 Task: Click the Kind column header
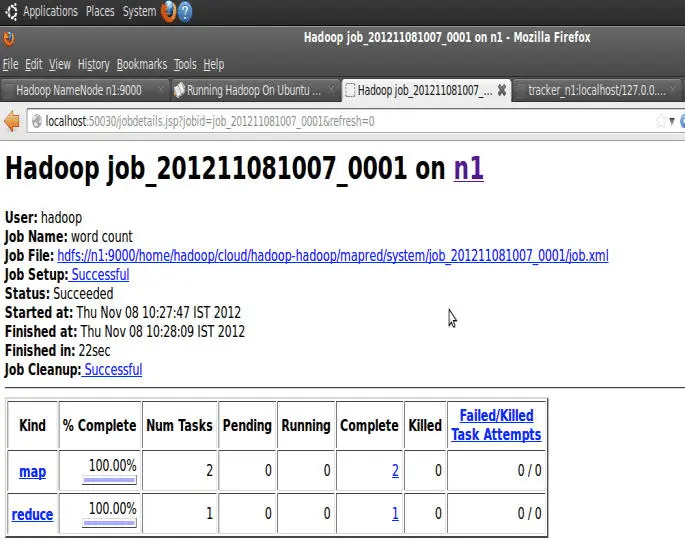32,425
